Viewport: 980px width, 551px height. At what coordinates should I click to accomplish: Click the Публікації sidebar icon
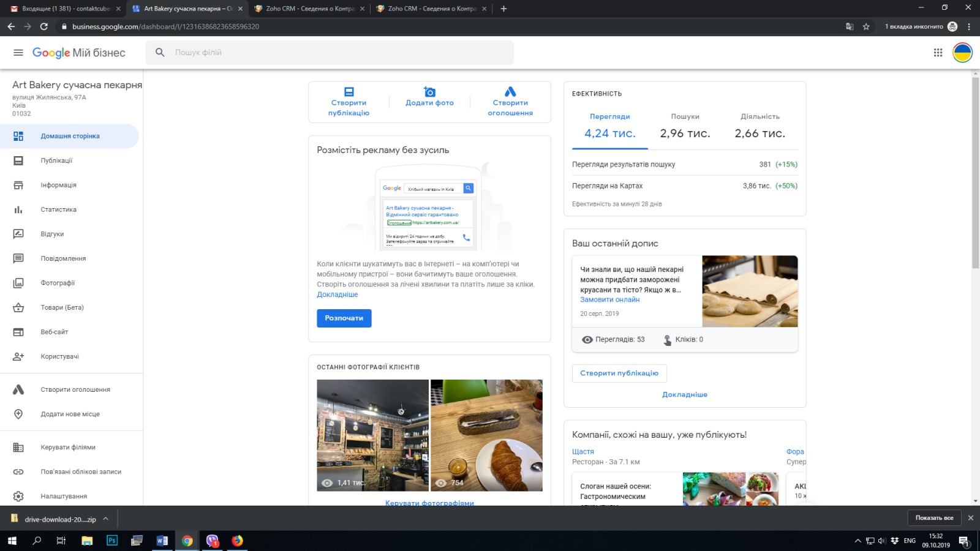(18, 160)
